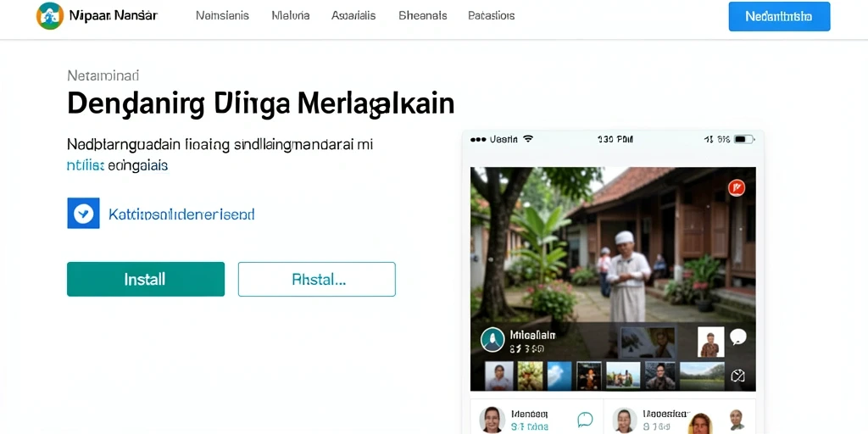Click the small avatar at the far right bottom
This screenshot has height=434, width=868.
736,419
